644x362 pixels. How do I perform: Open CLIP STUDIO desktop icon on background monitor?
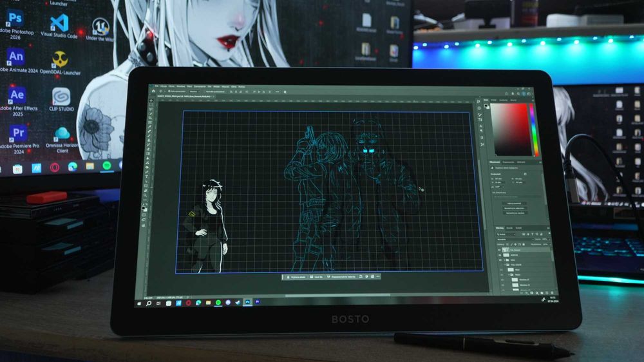(61, 97)
